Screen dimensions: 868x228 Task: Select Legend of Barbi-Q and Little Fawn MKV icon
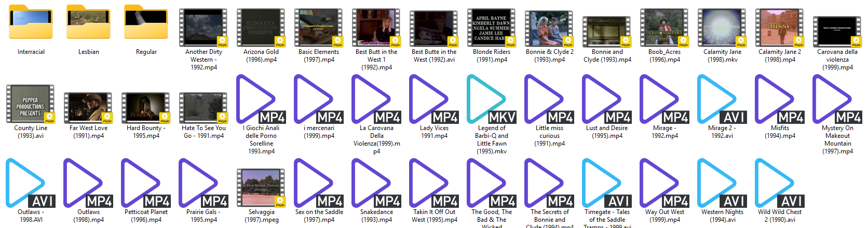492,99
